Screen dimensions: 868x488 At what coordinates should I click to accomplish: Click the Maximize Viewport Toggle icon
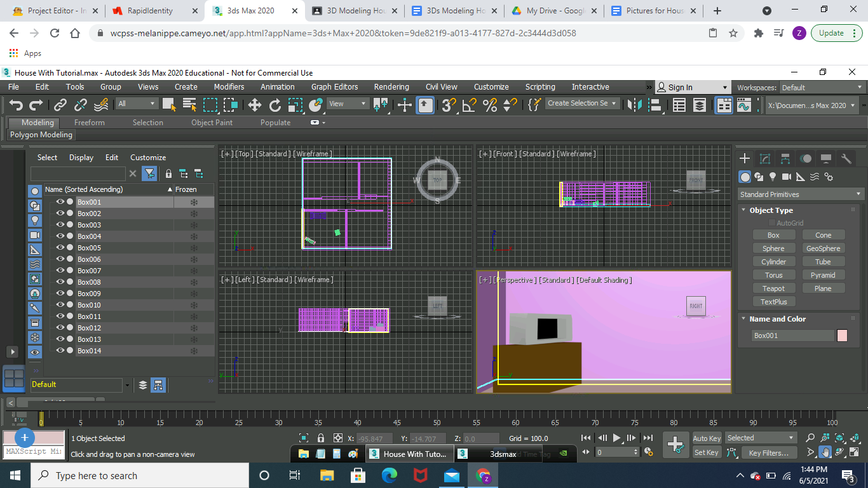[x=855, y=452]
